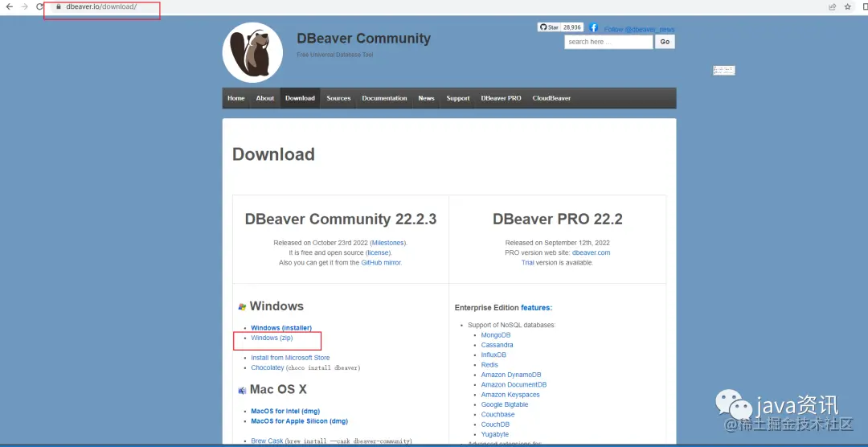Click the DBeaver Community site title
868x447 pixels.
[x=364, y=39]
